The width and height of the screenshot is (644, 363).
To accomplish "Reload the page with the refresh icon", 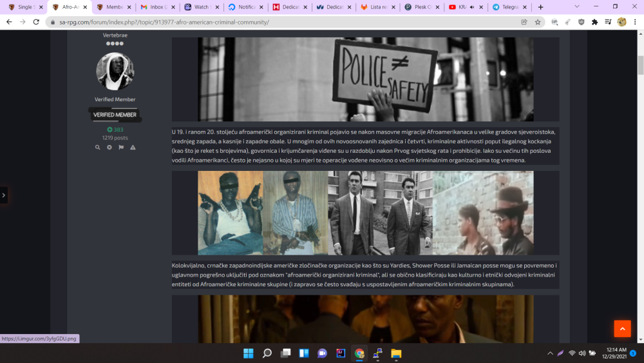I will 37,22.
